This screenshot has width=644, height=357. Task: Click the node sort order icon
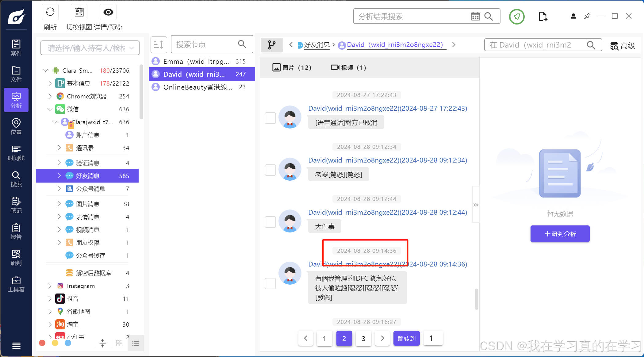pyautogui.click(x=159, y=45)
